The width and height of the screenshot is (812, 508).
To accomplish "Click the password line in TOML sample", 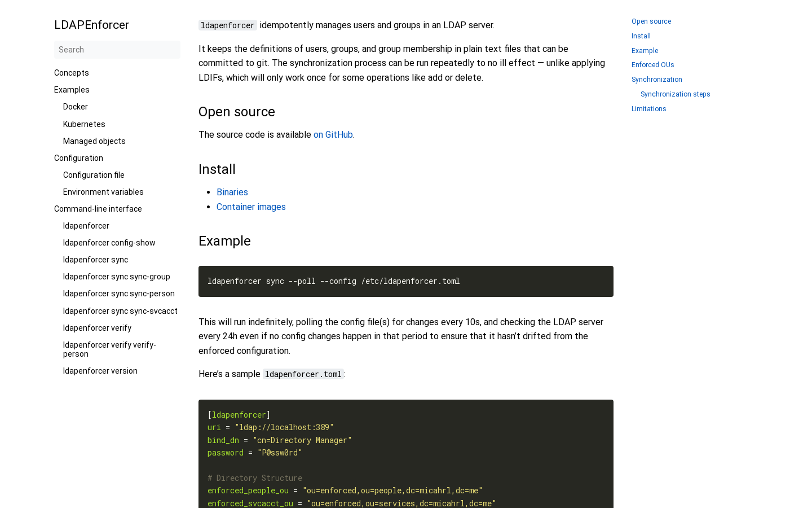I will (255, 453).
